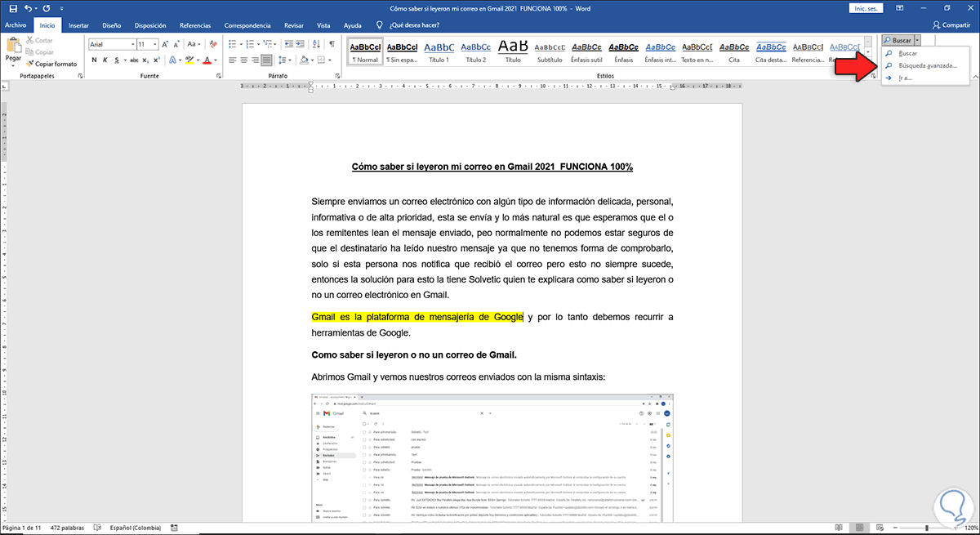Open the Párrafo dialog launcher

(x=336, y=76)
